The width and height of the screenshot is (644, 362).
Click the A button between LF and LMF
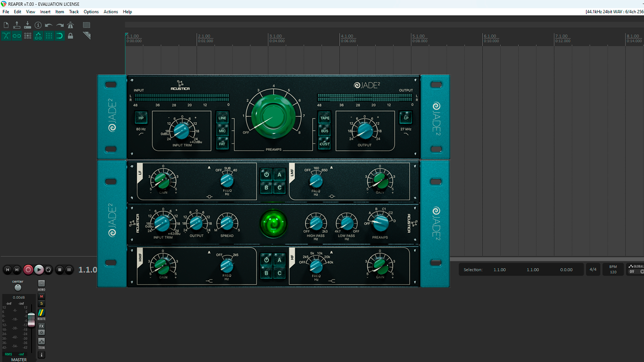coord(280,174)
